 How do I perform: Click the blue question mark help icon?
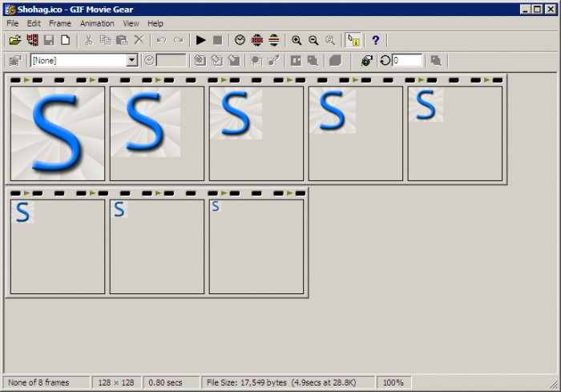375,40
